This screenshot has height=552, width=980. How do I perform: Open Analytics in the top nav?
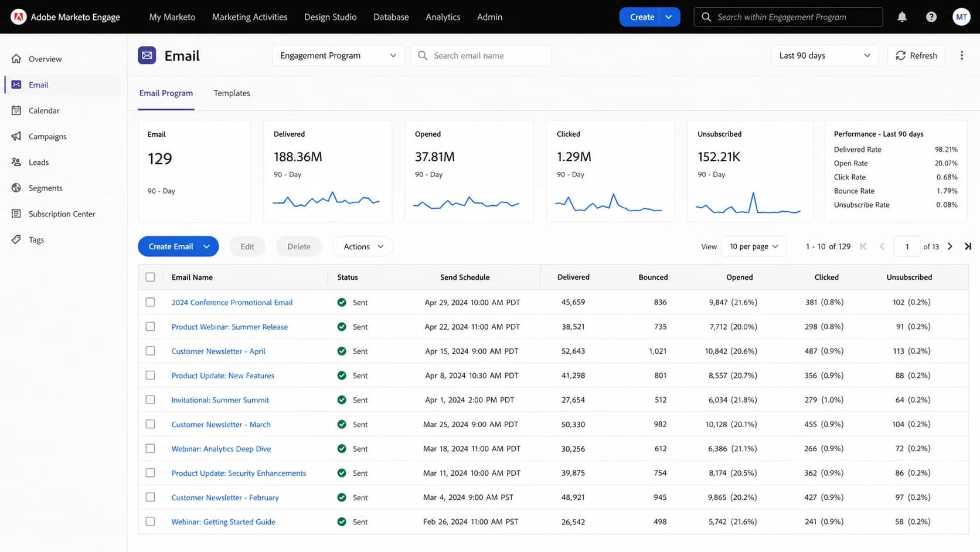[443, 17]
